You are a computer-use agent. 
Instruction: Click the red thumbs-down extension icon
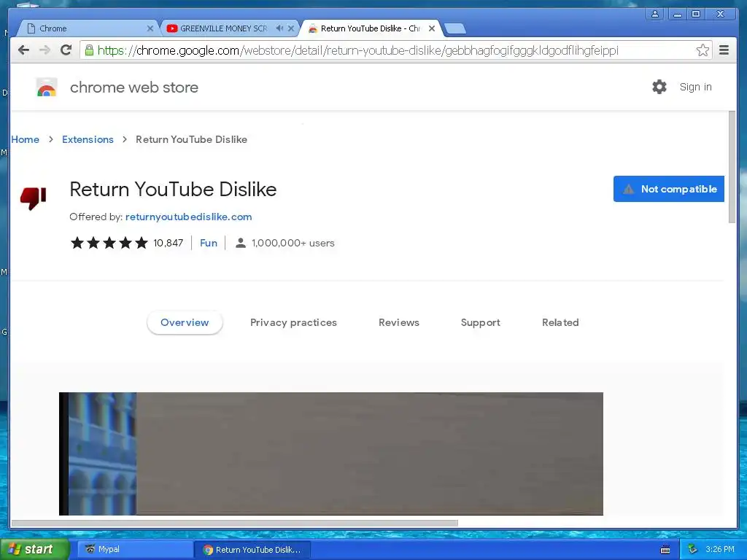[34, 198]
